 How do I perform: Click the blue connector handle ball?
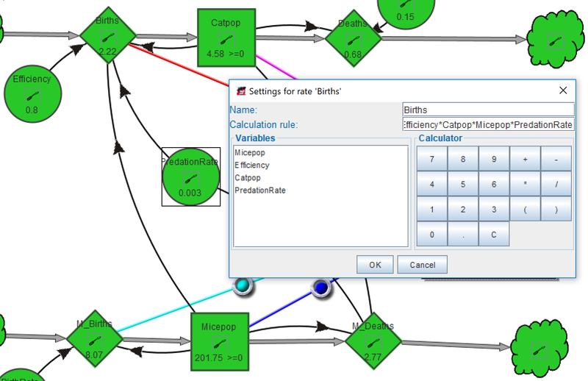coord(321,288)
